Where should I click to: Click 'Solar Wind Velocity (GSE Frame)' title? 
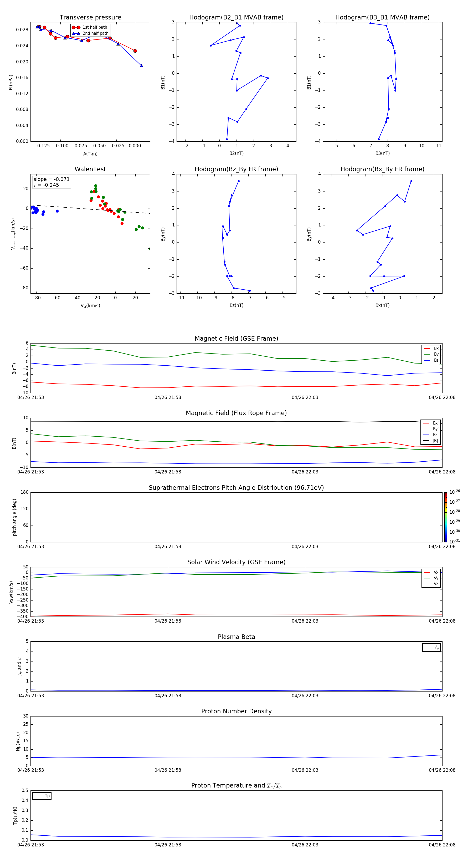[x=236, y=562]
